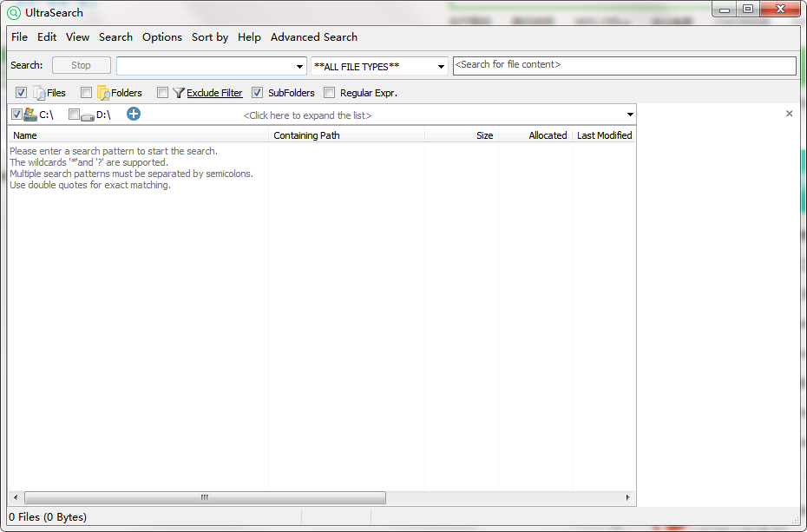Open the search pattern dropdown
807x532 pixels.
pyautogui.click(x=299, y=65)
